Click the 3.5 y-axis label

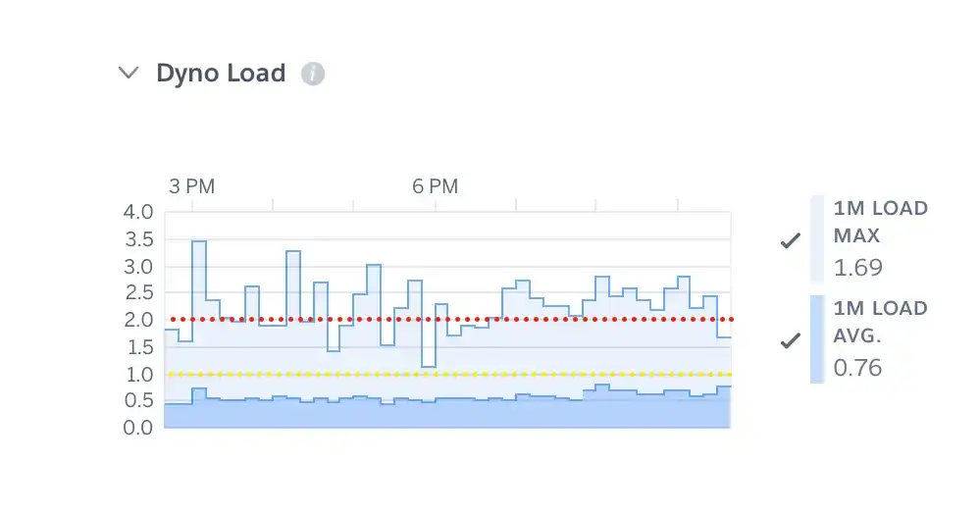(138, 239)
